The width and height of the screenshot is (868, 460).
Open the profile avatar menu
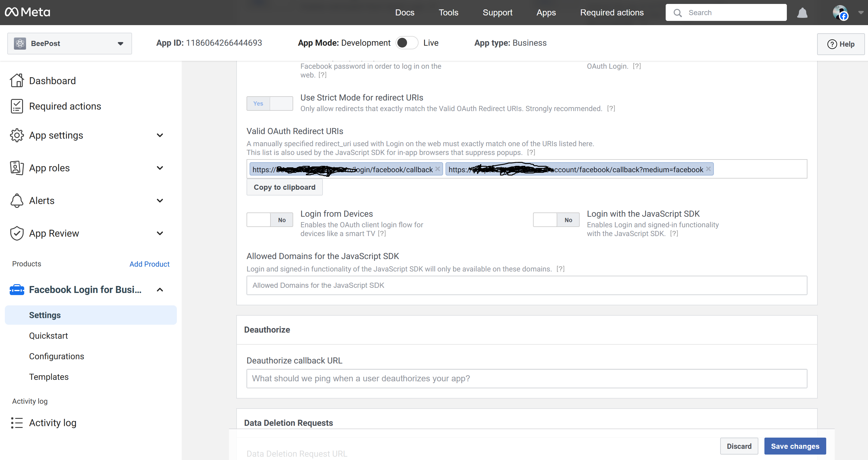(840, 12)
